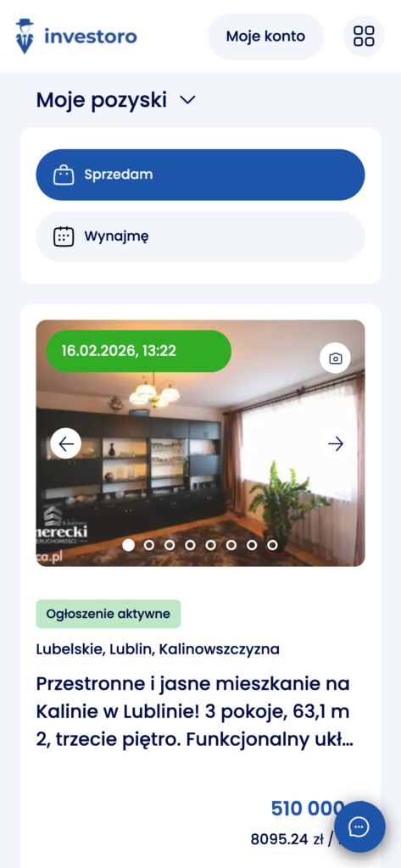Open the Przestronne i jasne mieszkanie listing title
This screenshot has height=868, width=401.
pyautogui.click(x=195, y=711)
